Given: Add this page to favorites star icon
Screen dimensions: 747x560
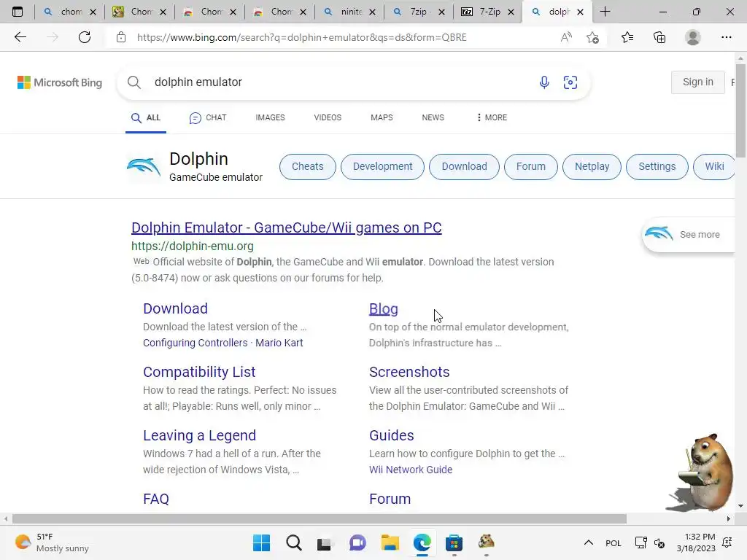Looking at the screenshot, I should [592, 37].
